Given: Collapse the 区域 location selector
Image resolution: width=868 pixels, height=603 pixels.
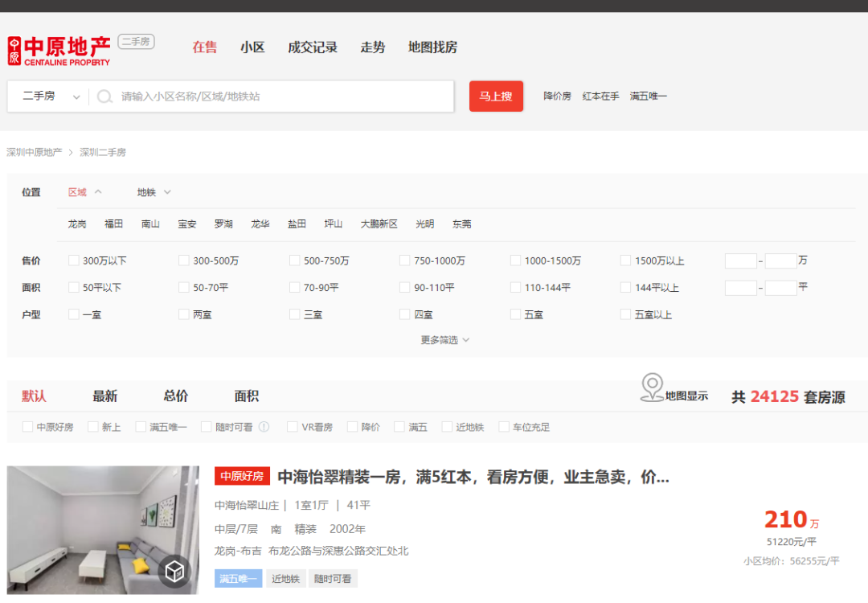Looking at the screenshot, I should click(x=85, y=192).
